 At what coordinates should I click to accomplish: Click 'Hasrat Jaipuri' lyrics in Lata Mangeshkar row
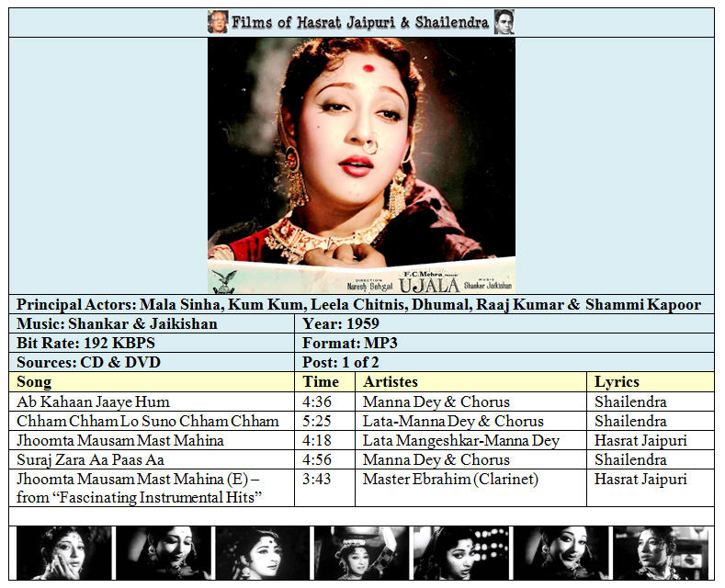pos(640,440)
